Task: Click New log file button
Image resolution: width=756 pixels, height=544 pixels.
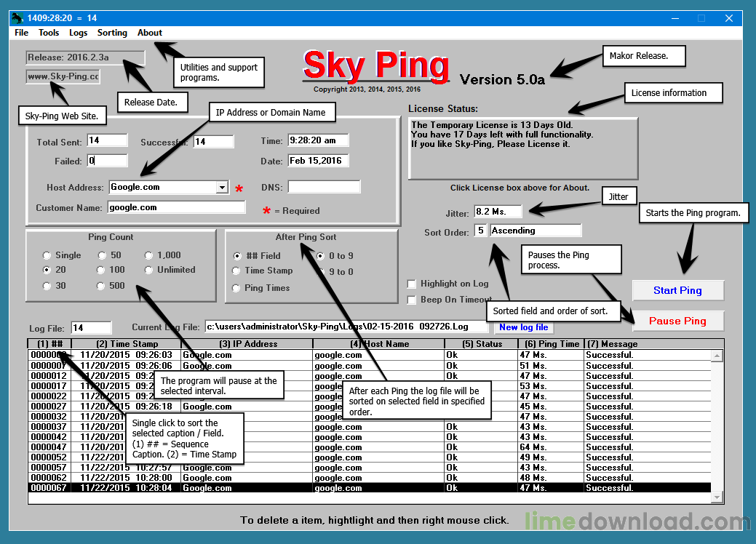Action: 524,327
